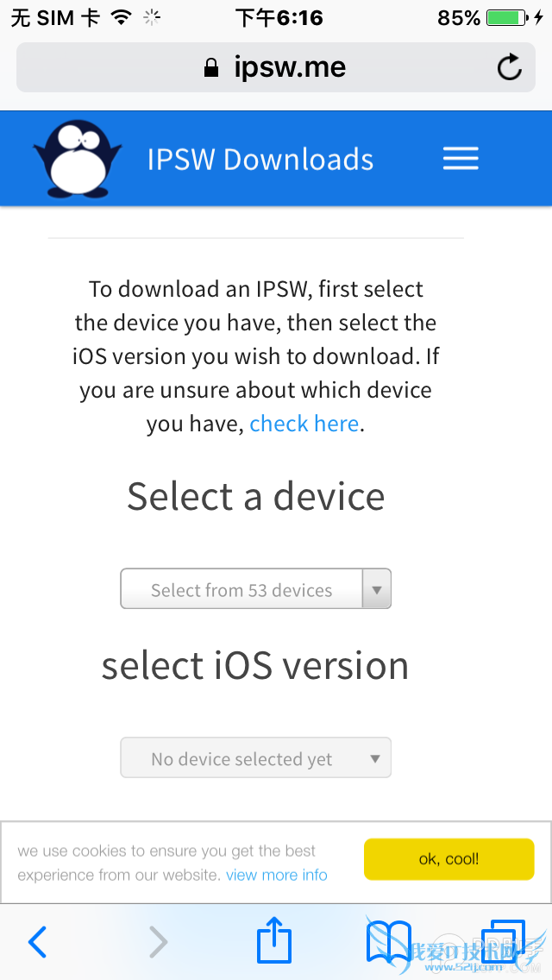Screen dimensions: 552x980
Task: Open the Safari share sheet icon
Action: click(x=273, y=941)
